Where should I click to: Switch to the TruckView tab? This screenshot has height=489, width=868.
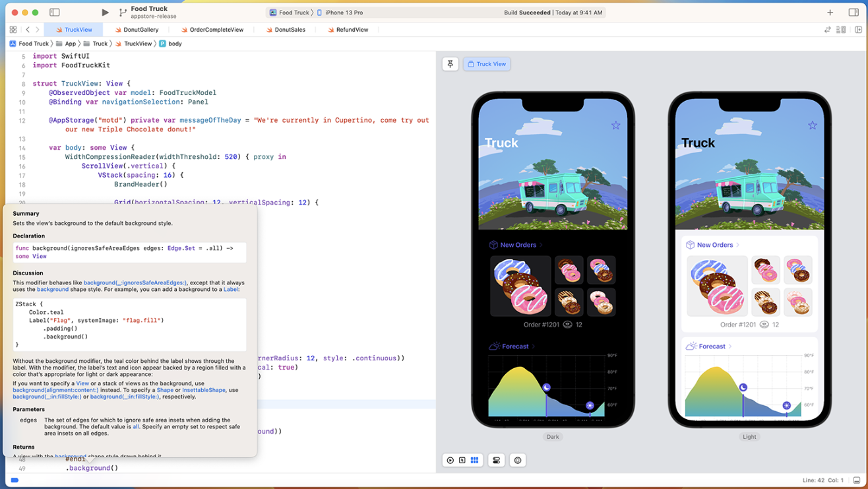coord(74,30)
